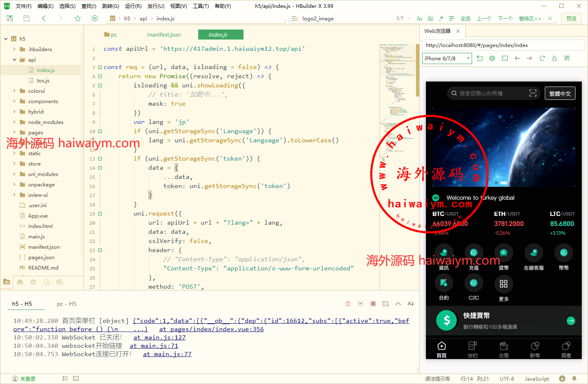Click the 预览 preview button
This screenshot has height=384, width=588.
point(571,19)
